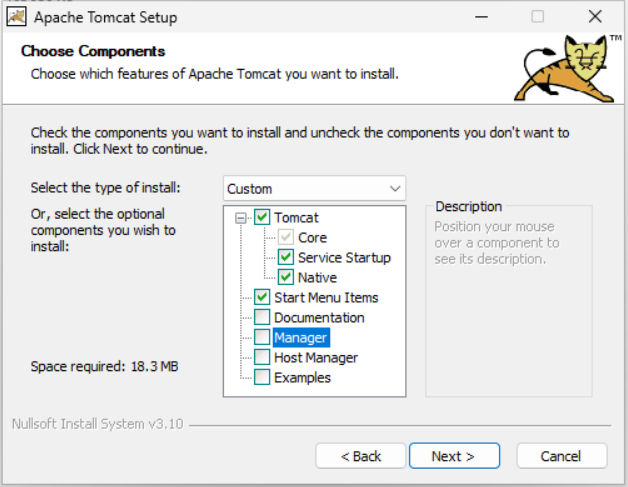Image resolution: width=628 pixels, height=487 pixels.
Task: Uncheck the Native component checkbox
Action: coord(286,278)
